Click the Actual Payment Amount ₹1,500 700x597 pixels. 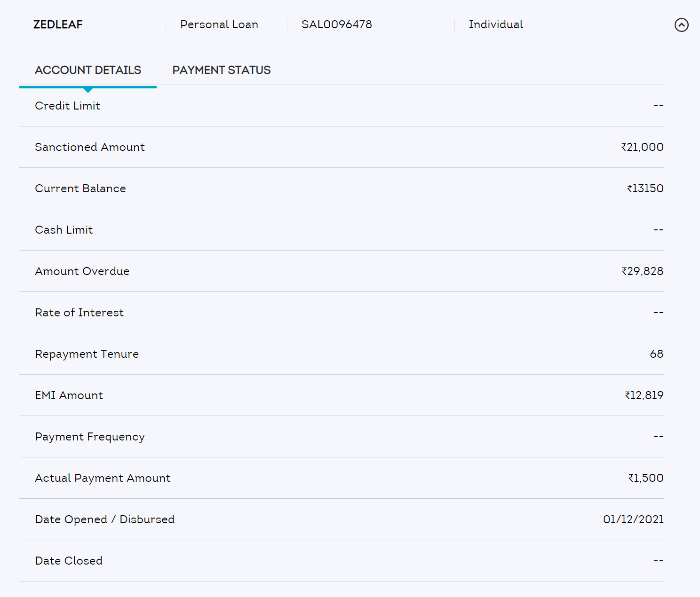click(x=645, y=478)
